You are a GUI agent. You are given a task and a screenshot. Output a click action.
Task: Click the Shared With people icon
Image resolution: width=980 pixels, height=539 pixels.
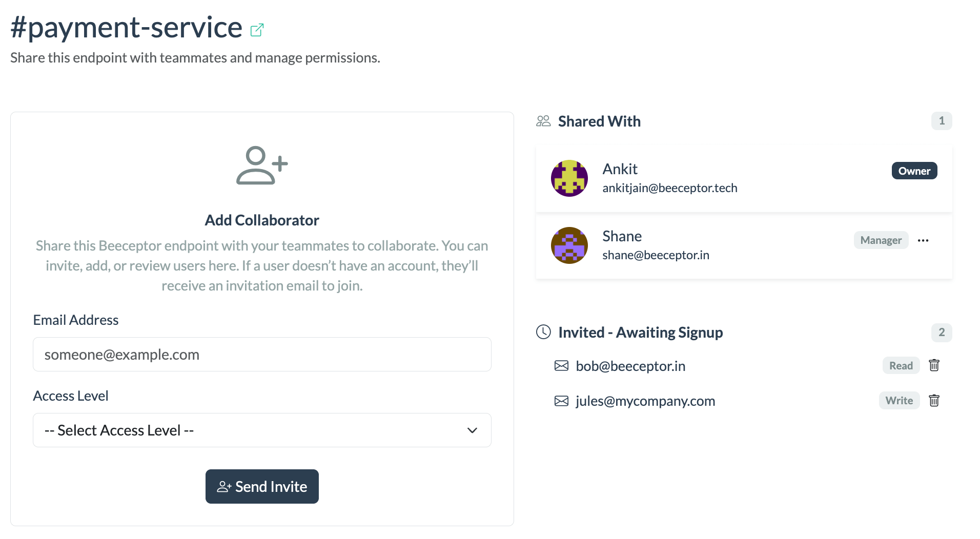pos(543,121)
